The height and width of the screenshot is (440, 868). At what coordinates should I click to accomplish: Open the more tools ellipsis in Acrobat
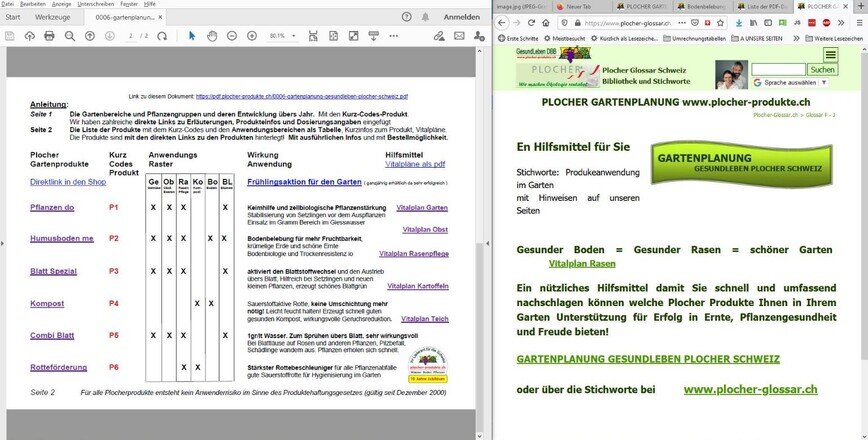[x=394, y=36]
